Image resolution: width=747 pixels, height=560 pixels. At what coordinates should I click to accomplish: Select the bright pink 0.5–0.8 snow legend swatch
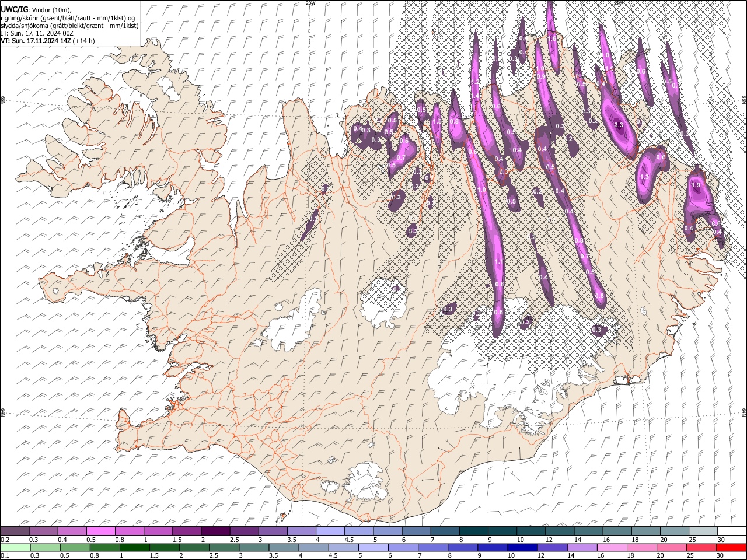pos(102,531)
